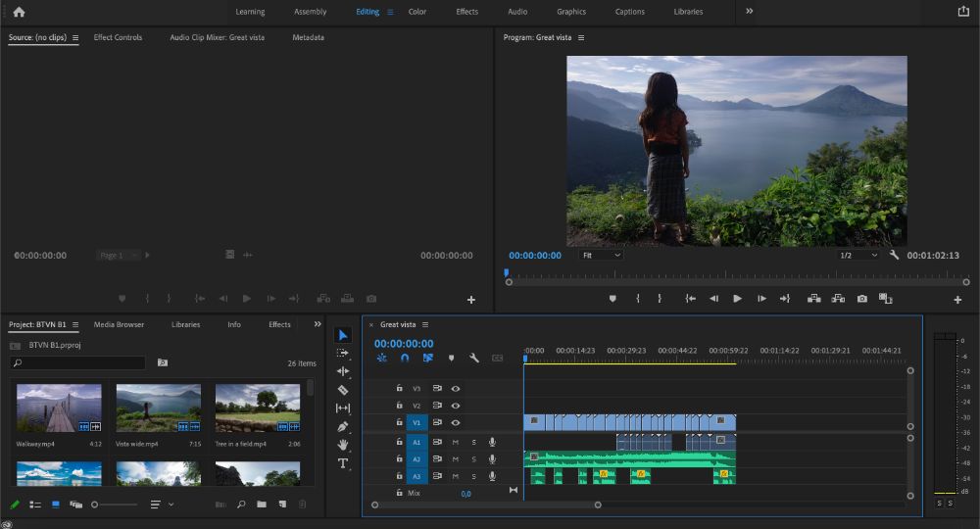Add marker in the timeline panel

(x=451, y=358)
